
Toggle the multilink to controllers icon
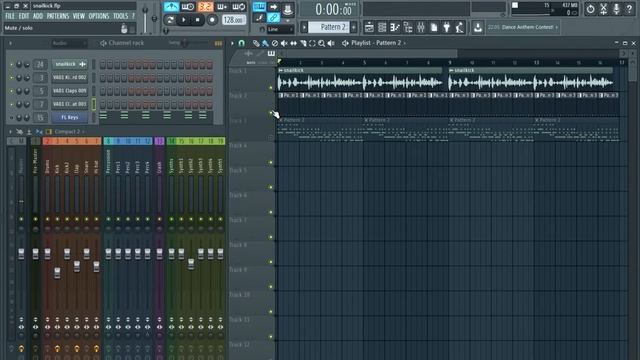point(273,18)
